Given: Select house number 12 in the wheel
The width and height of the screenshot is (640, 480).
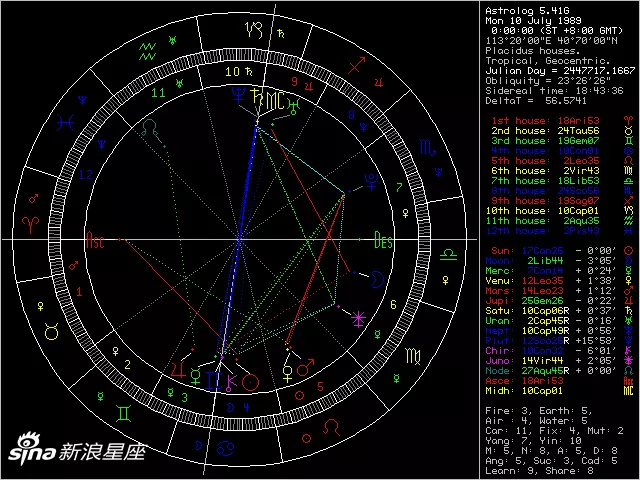Looking at the screenshot, I should pos(85,175).
